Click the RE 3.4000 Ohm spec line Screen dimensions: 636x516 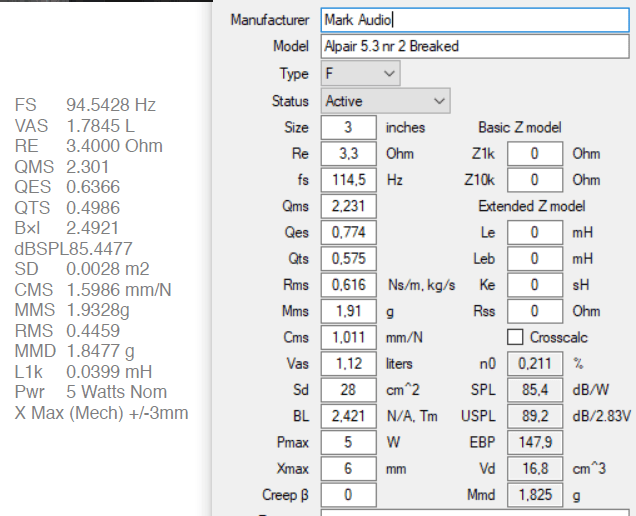tap(88, 146)
